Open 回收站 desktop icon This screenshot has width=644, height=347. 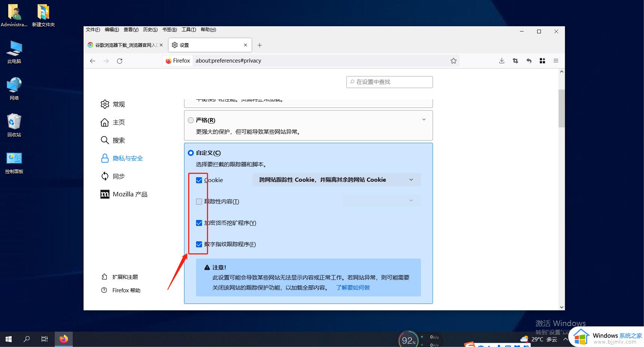pyautogui.click(x=14, y=126)
